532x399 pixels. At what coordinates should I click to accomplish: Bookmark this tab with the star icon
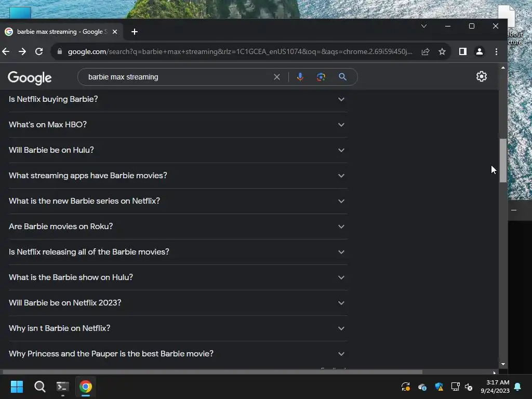coord(442,51)
